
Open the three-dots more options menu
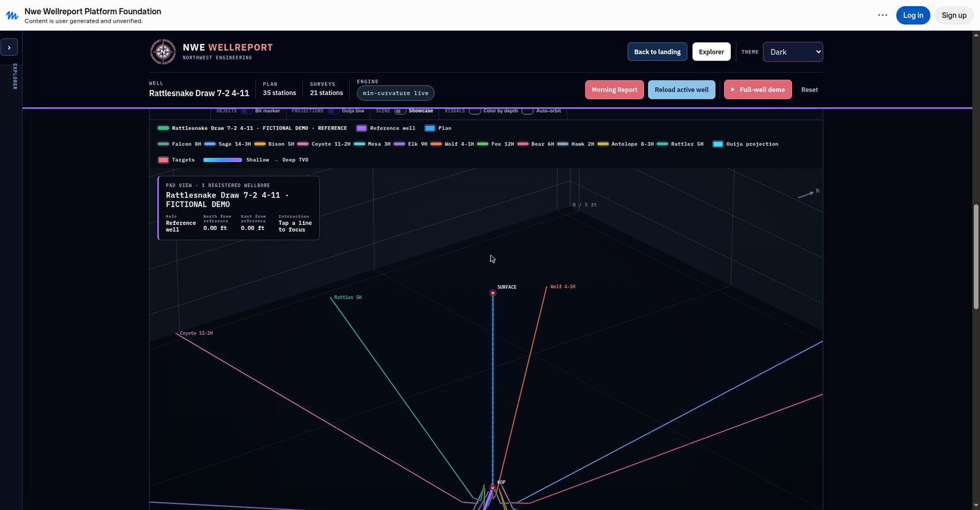coord(883,15)
